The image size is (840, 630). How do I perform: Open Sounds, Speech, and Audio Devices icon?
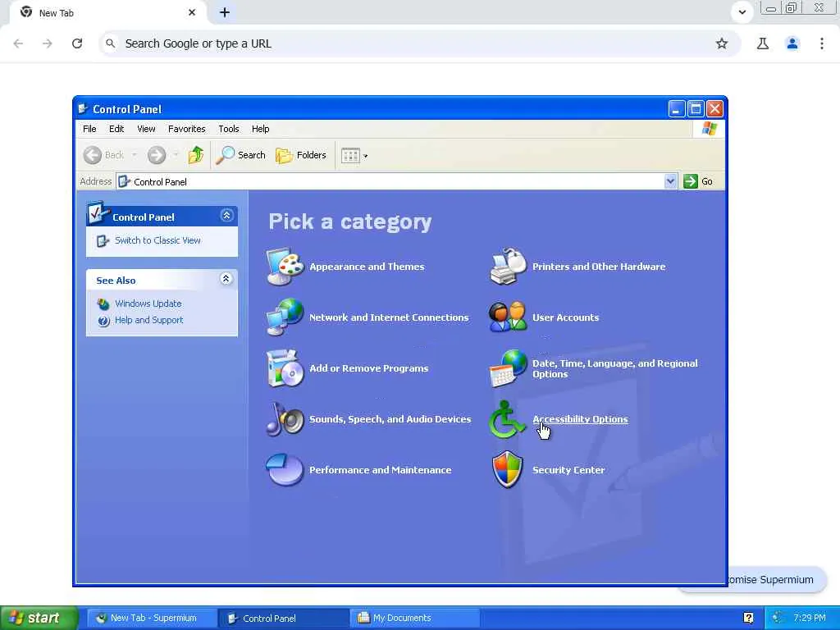[285, 419]
